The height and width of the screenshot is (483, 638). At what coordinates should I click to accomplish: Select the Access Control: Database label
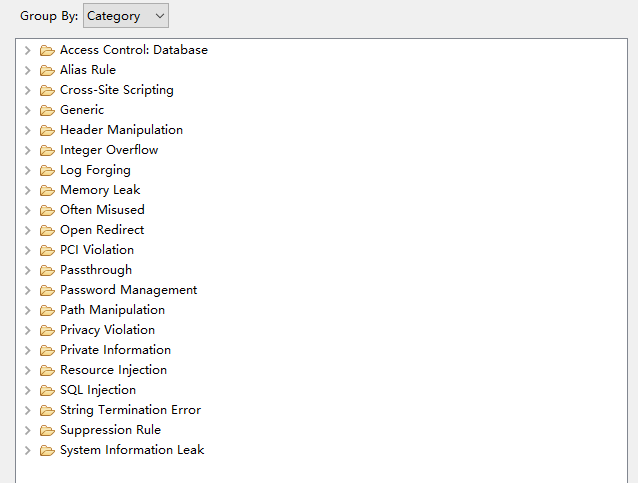click(134, 50)
